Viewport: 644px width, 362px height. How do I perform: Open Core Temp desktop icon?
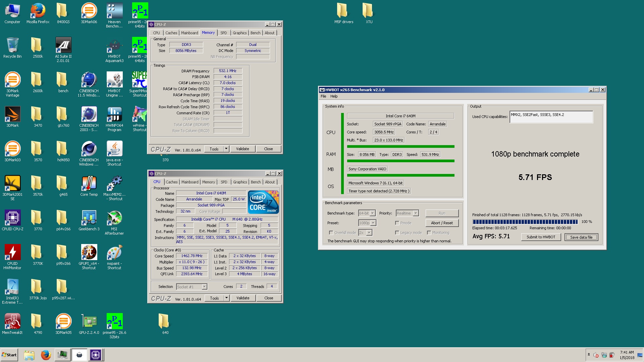(89, 186)
